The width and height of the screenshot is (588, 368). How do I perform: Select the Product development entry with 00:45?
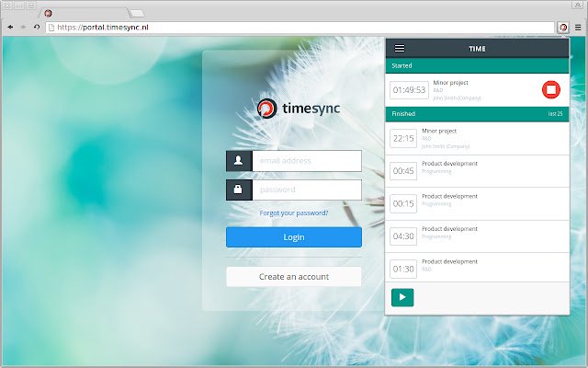[x=477, y=171]
